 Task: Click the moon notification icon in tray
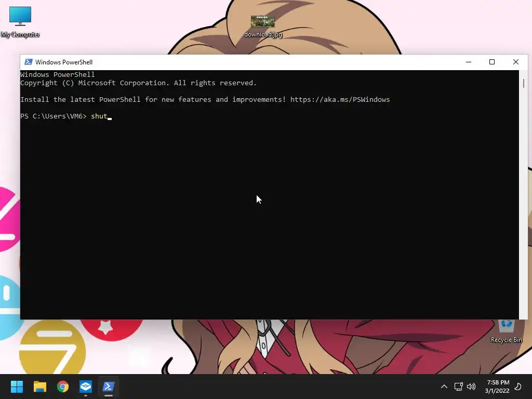click(x=518, y=387)
